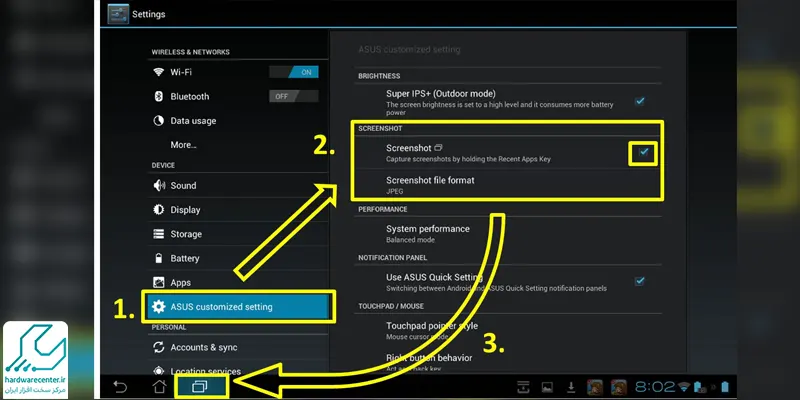The width and height of the screenshot is (800, 400).
Task: Turn off the Wi-Fi switch
Action: (294, 72)
